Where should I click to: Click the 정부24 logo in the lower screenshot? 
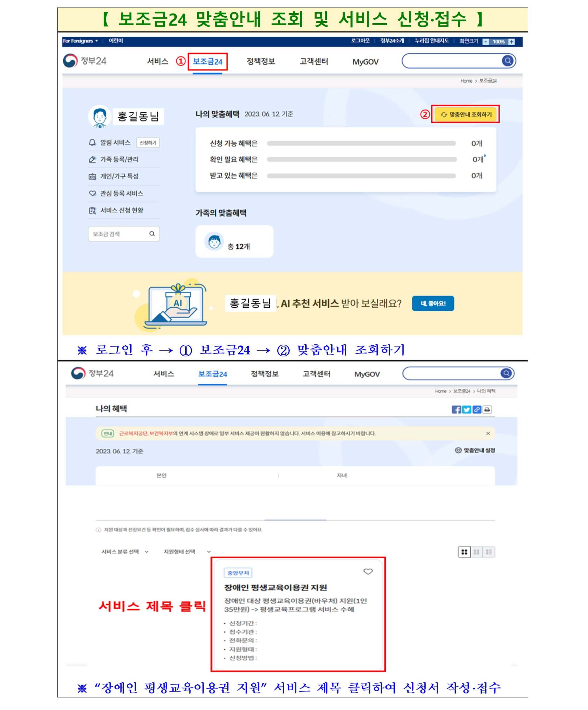coord(92,373)
